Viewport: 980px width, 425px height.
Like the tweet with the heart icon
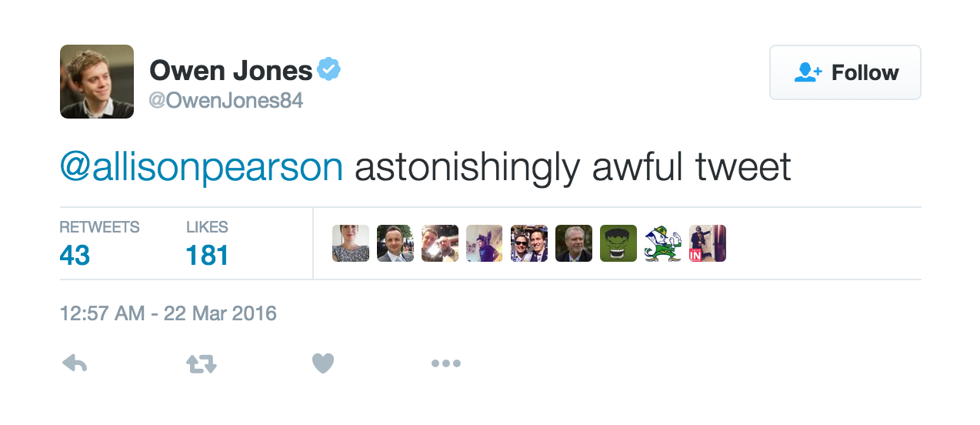coord(323,363)
